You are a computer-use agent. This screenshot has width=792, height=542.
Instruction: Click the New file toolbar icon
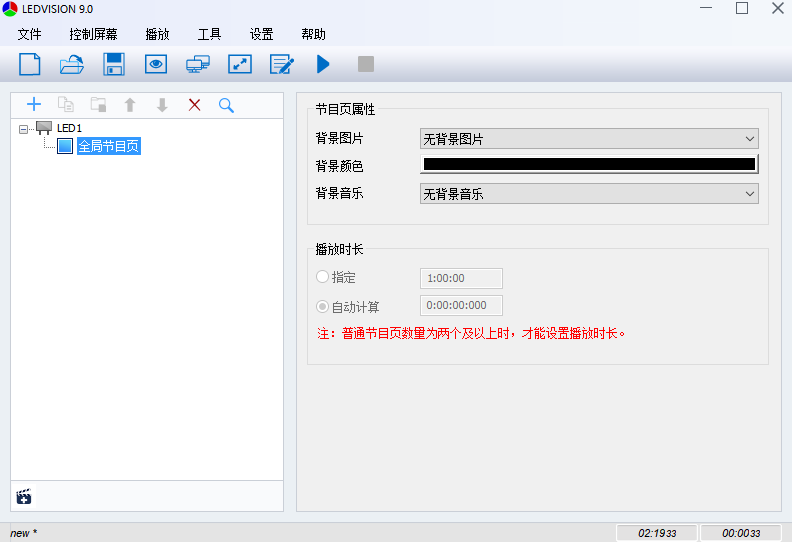coord(30,64)
